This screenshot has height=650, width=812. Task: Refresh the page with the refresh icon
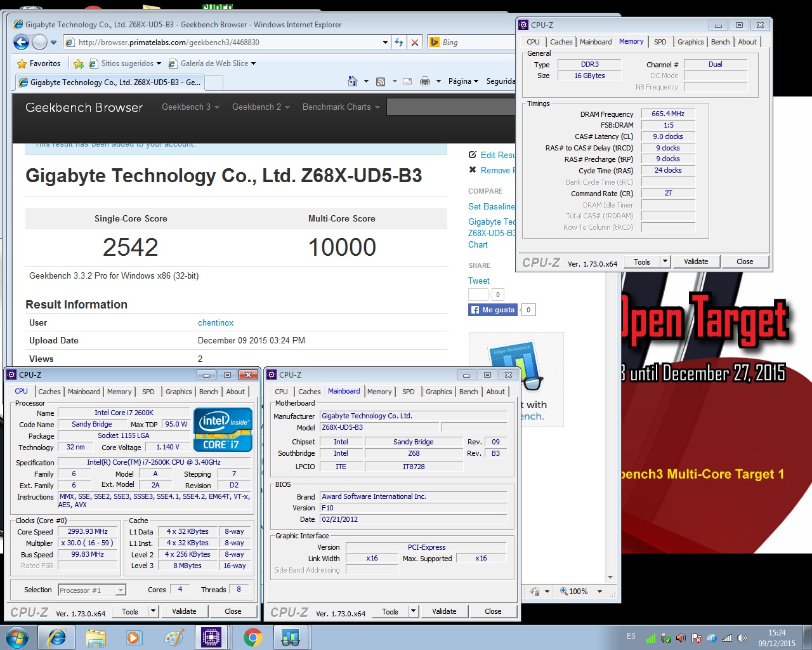(399, 43)
